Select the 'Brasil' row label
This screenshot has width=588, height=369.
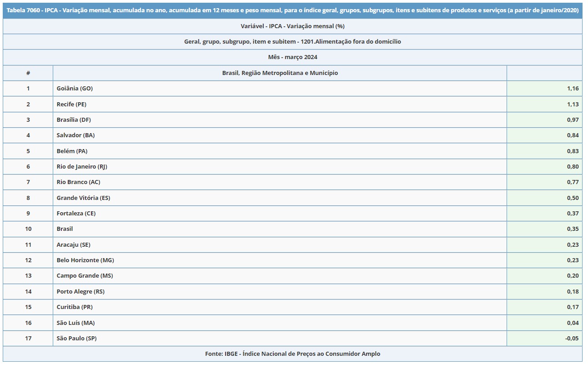pos(65,229)
